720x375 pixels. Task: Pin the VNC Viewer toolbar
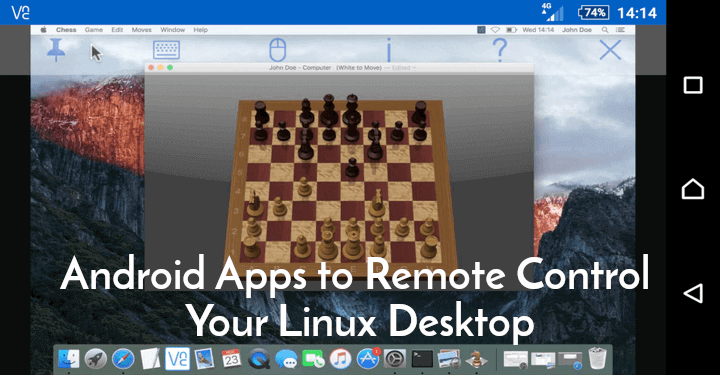pyautogui.click(x=56, y=50)
